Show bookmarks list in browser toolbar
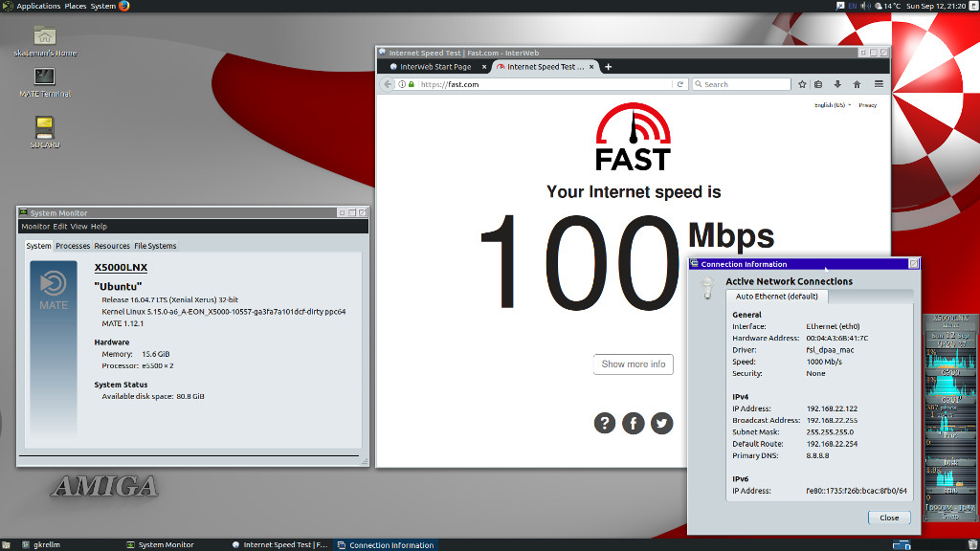Image resolution: width=980 pixels, height=551 pixels. click(x=818, y=84)
